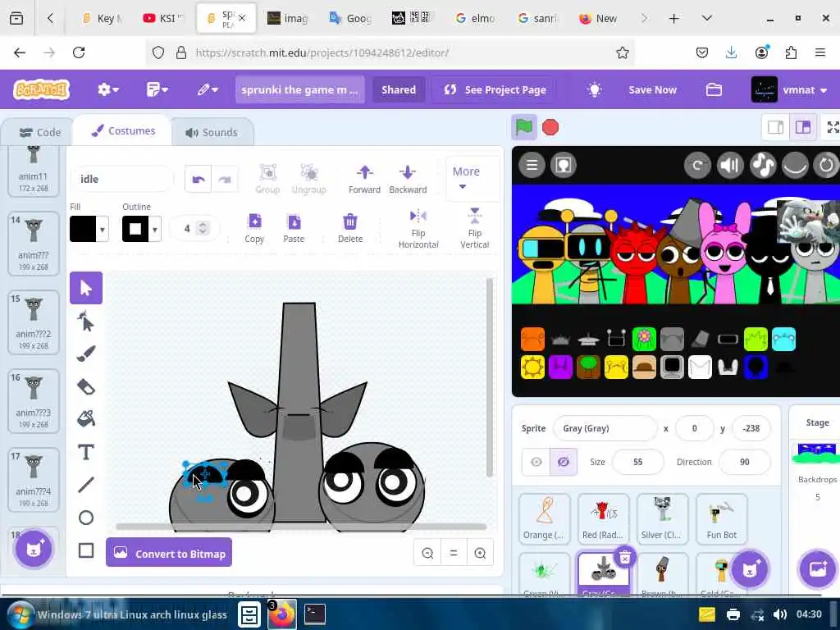Open the File menu dropdown
The height and width of the screenshot is (630, 840).
(157, 89)
